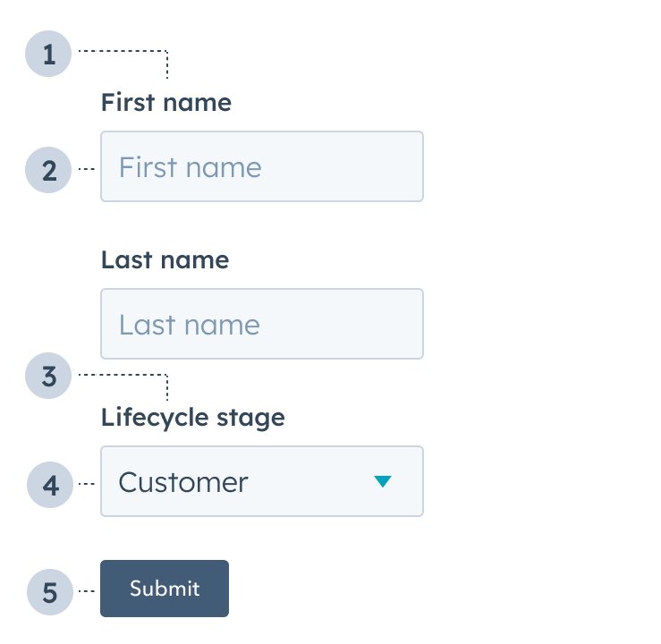The height and width of the screenshot is (644, 661).
Task: Click the number 4 callout badge
Action: 50,486
